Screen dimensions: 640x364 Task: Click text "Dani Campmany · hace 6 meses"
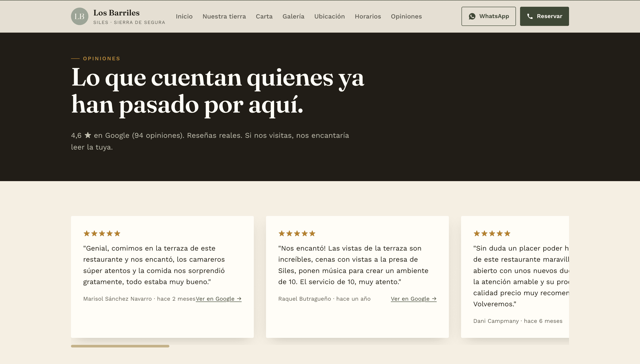click(517, 321)
